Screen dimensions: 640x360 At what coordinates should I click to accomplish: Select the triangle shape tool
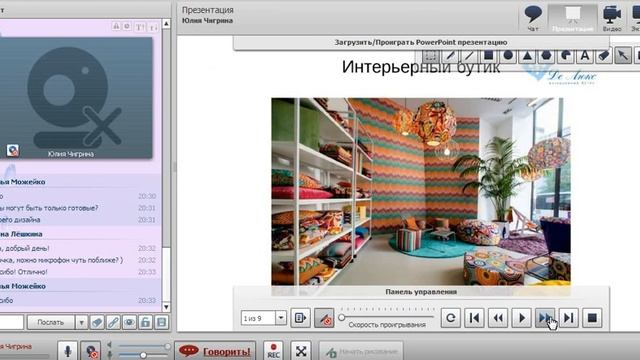(x=527, y=56)
